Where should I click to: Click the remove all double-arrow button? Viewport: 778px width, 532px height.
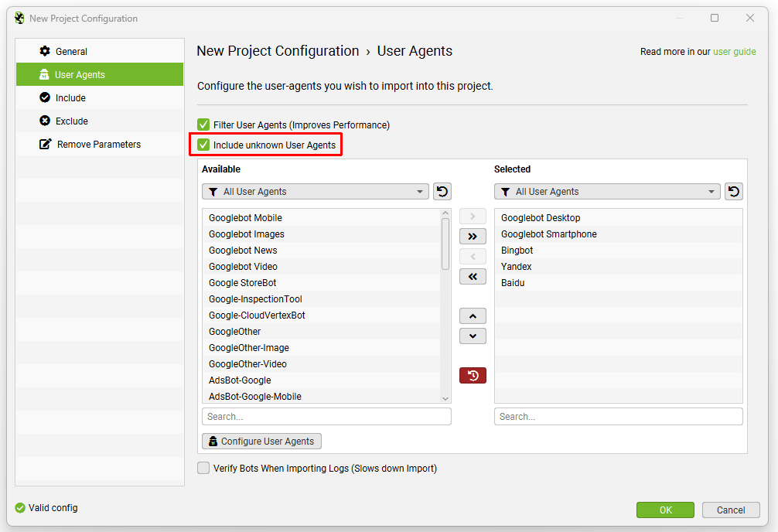click(473, 277)
